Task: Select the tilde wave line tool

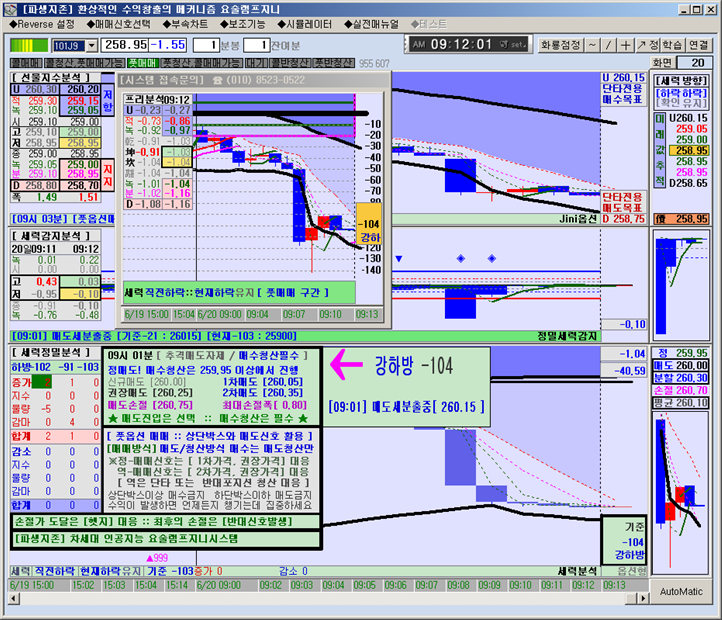Action: 592,45
